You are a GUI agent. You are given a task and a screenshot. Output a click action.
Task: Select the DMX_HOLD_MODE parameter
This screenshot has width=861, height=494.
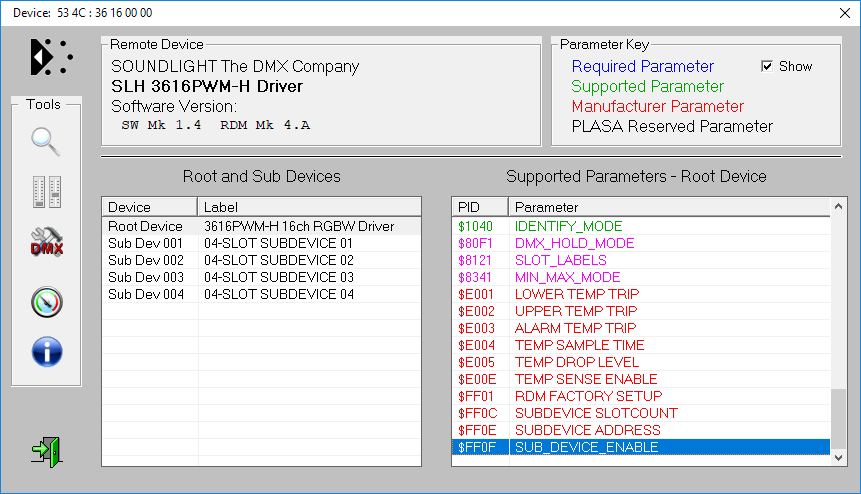(x=574, y=244)
